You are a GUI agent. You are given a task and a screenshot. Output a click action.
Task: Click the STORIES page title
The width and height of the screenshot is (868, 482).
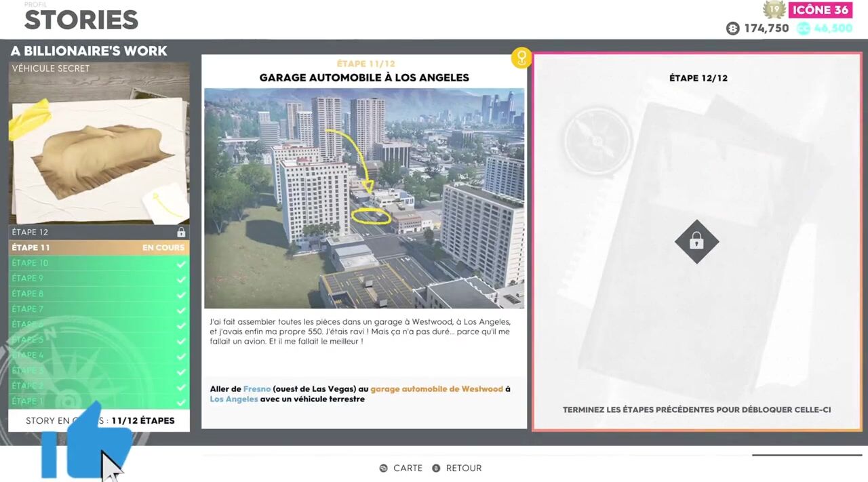[81, 20]
